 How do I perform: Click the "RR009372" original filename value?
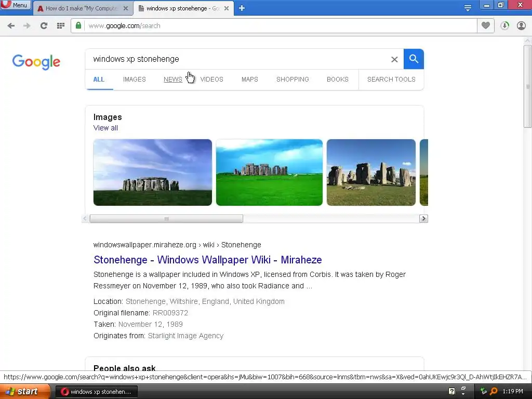click(x=170, y=313)
